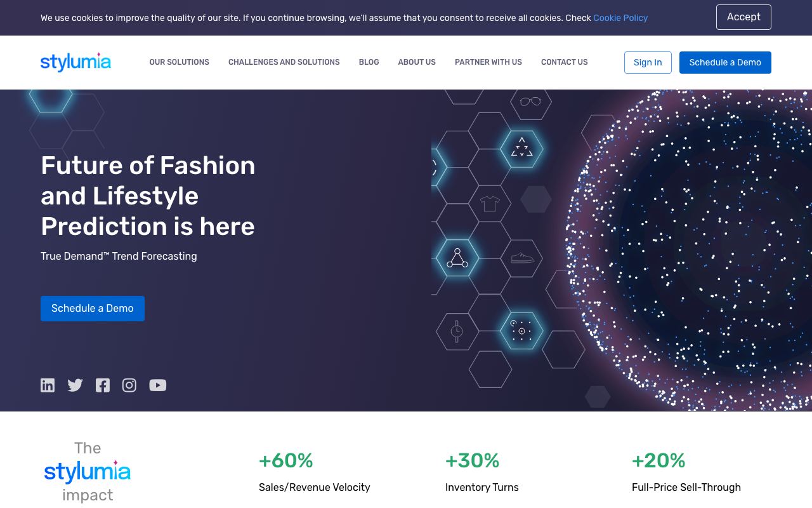
Task: Select Partner With Us in navigation
Action: 488,62
